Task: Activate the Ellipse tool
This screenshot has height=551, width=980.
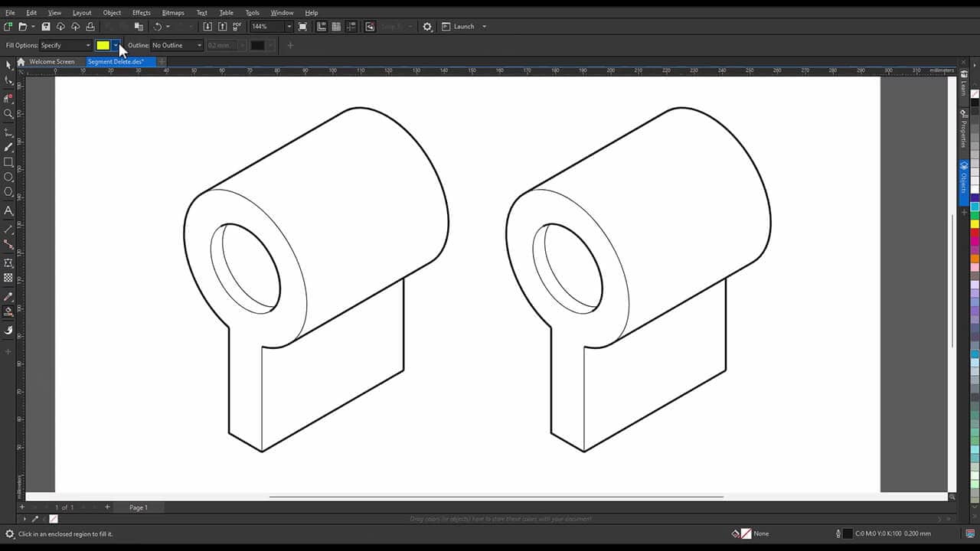Action: (8, 177)
